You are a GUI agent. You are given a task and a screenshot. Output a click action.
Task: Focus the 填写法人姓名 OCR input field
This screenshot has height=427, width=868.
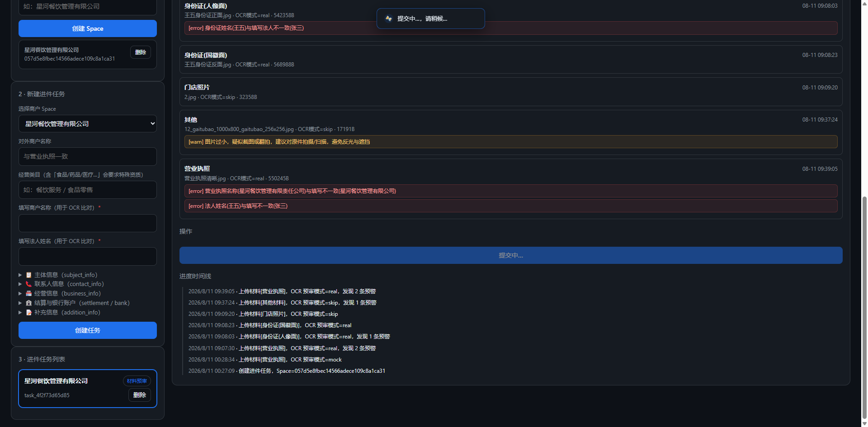point(88,257)
